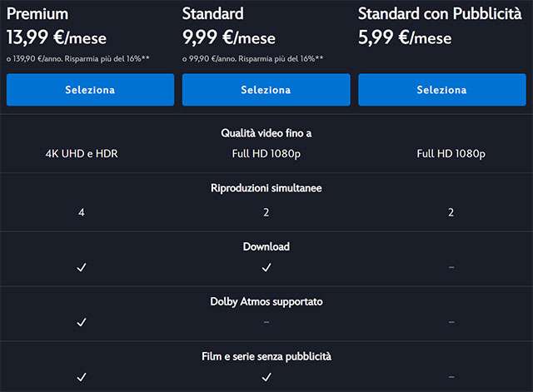Click the 139,90 €/anno savings note

coord(77,60)
